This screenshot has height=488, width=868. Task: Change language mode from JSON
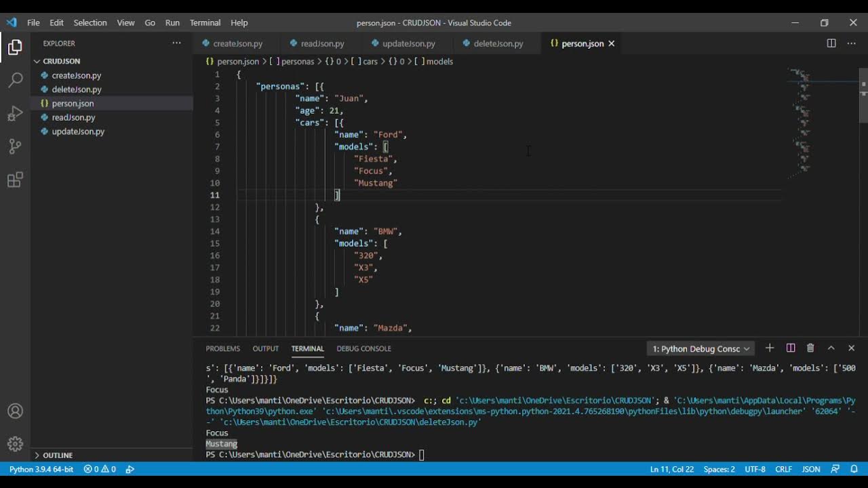pyautogui.click(x=811, y=469)
